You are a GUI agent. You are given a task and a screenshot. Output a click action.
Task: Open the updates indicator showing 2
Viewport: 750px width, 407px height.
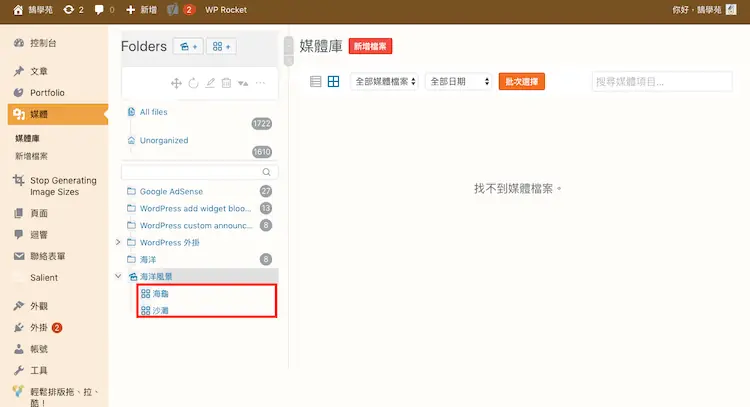(x=73, y=10)
